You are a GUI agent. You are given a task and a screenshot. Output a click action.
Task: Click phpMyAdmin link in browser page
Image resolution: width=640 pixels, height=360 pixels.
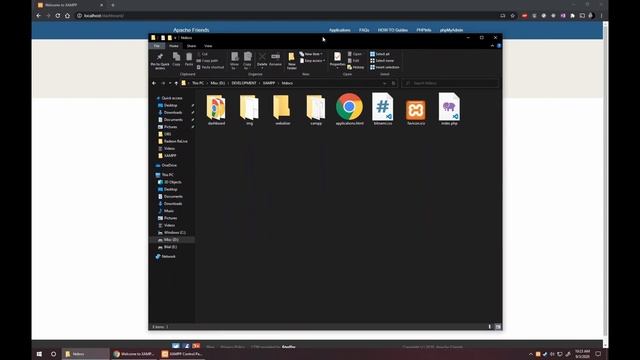[451, 30]
